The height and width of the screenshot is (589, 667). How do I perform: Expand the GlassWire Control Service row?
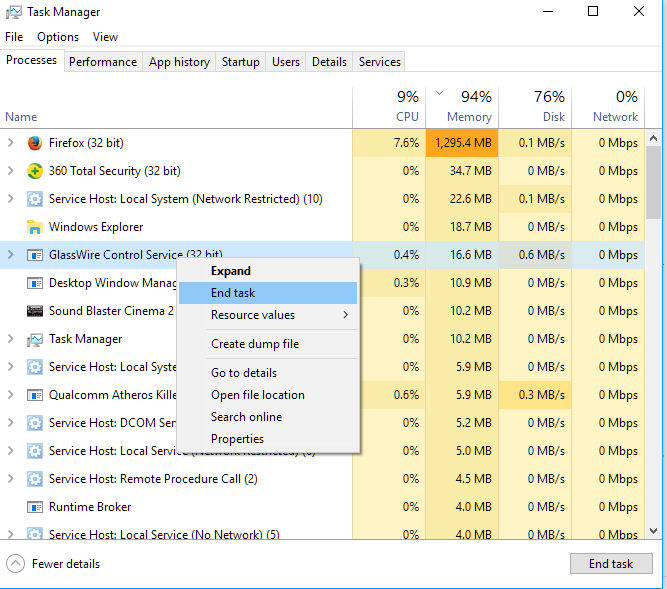pyautogui.click(x=11, y=255)
